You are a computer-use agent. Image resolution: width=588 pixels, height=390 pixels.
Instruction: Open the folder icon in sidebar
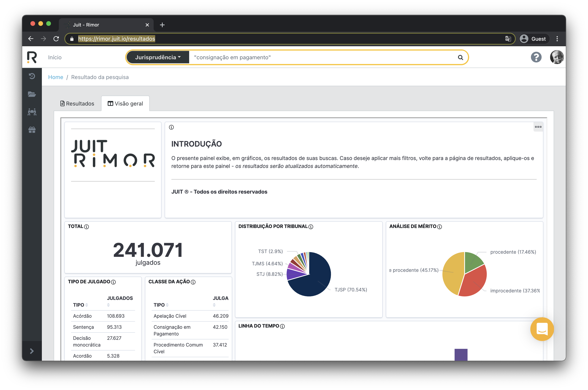point(32,94)
